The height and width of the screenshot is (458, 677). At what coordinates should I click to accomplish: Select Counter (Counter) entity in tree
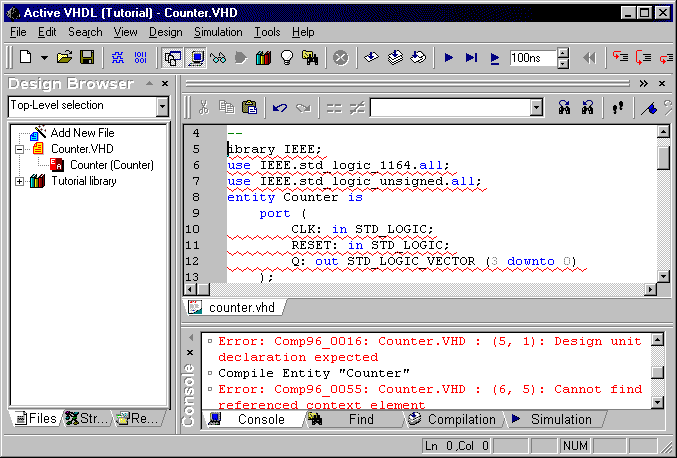pos(111,165)
